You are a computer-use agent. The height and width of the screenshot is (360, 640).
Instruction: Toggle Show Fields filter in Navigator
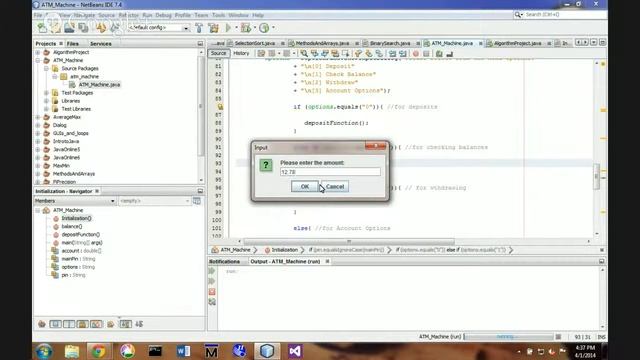(x=56, y=324)
